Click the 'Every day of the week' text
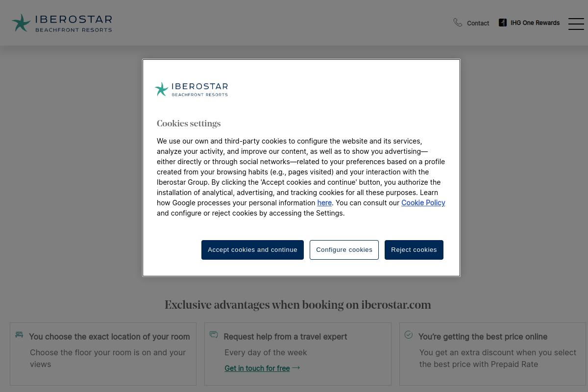 [266, 352]
